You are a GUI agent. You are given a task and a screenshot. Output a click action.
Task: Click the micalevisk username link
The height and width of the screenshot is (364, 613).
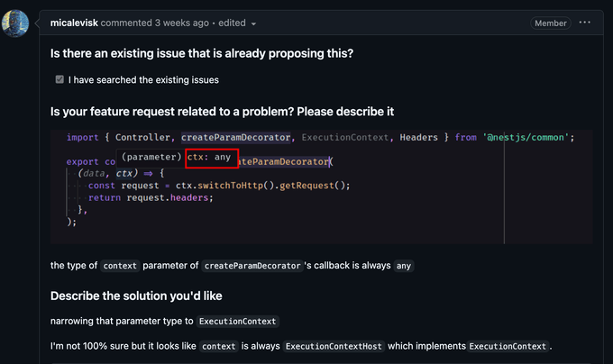click(74, 23)
